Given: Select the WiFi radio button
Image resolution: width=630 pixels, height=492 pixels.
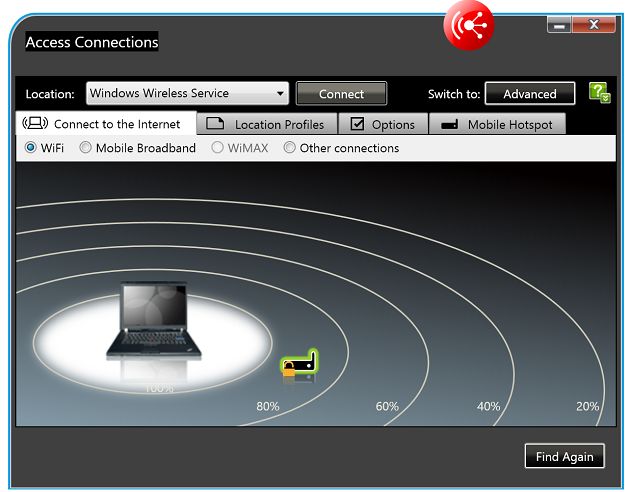Looking at the screenshot, I should pos(31,147).
